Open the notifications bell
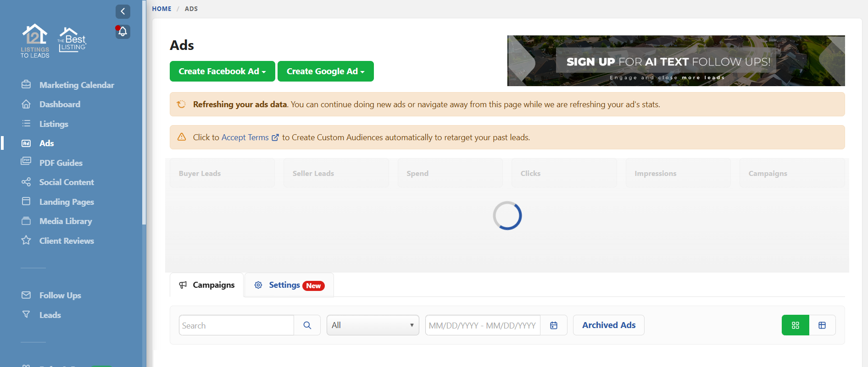The image size is (868, 367). point(122,32)
